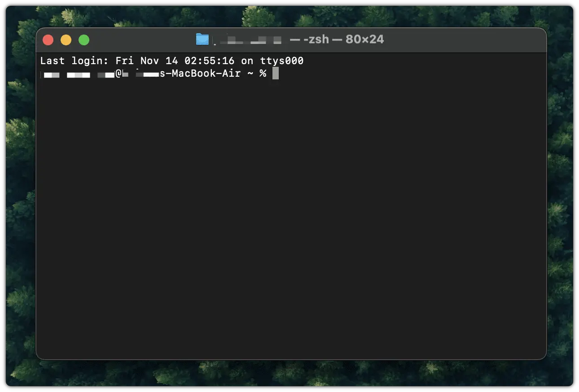Image resolution: width=579 pixels, height=392 pixels.
Task: Click the folder proxy icon in title bar
Action: [x=202, y=39]
